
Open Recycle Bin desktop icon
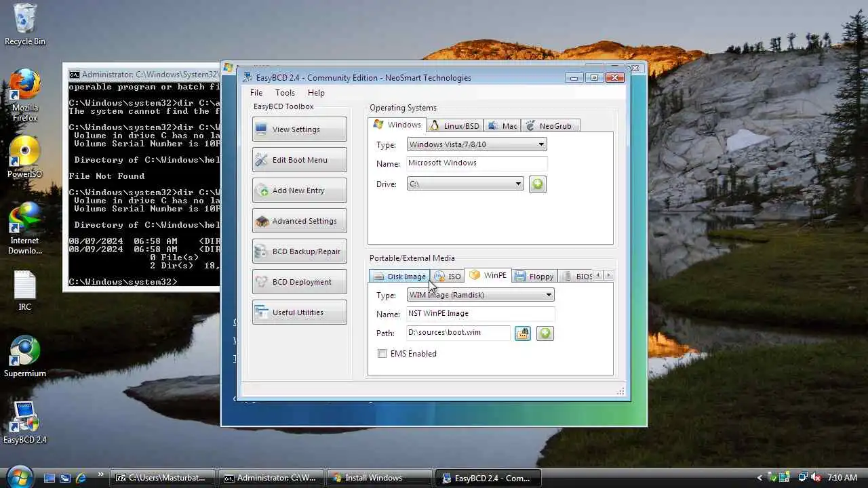point(25,25)
